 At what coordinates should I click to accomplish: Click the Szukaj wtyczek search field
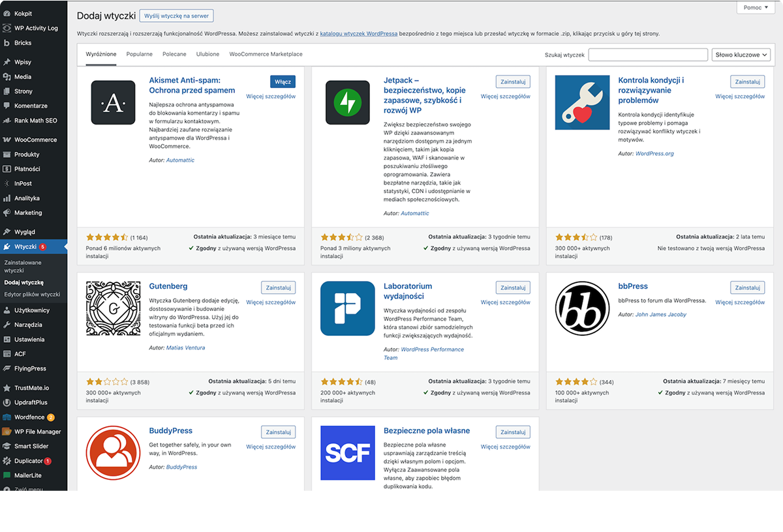[x=647, y=55]
